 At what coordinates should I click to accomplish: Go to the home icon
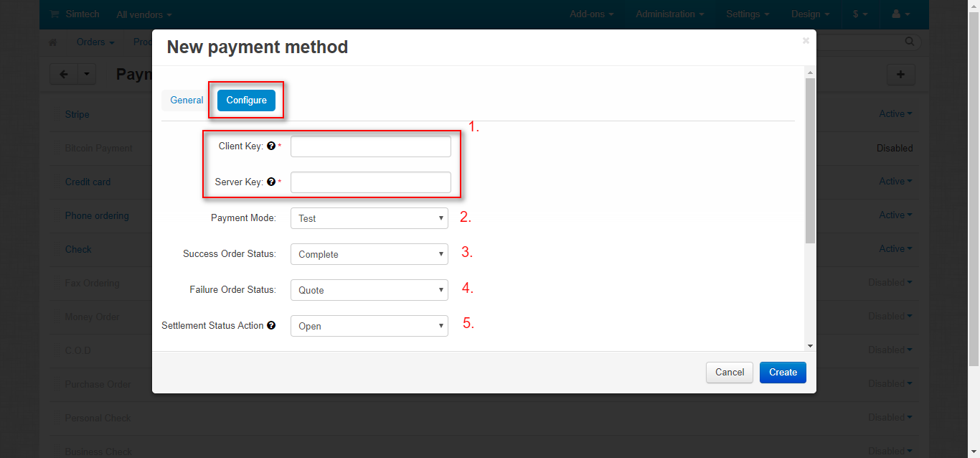point(52,42)
